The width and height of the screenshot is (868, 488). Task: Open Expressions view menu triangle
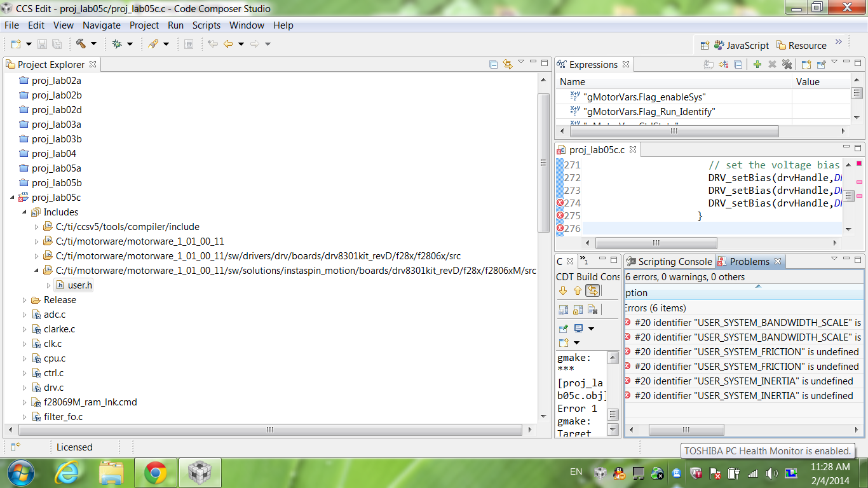pos(835,62)
